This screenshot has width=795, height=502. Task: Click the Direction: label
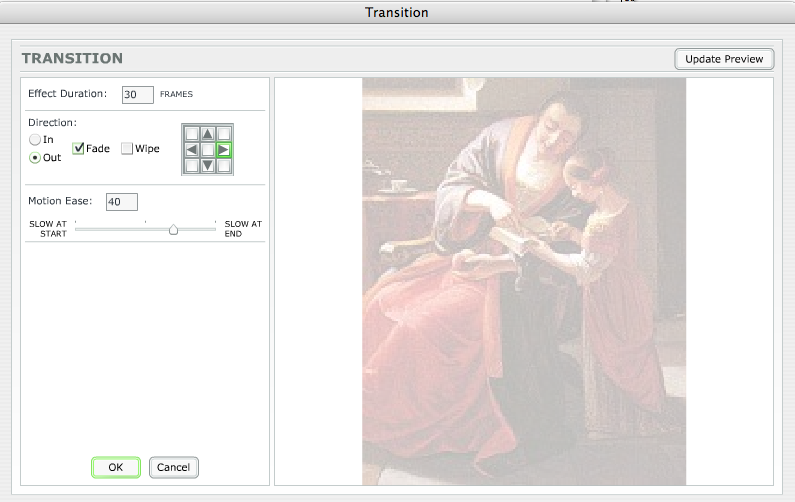pos(52,123)
